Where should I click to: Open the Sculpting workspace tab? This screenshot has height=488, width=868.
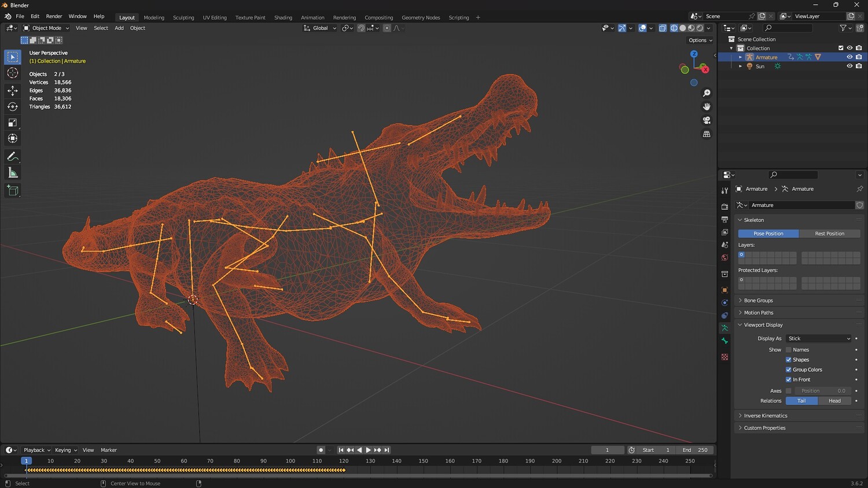click(183, 17)
